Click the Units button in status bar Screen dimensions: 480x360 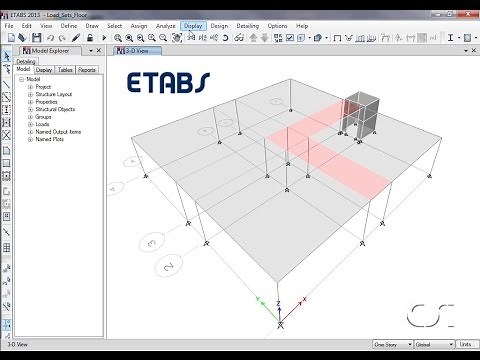pyautogui.click(x=466, y=344)
